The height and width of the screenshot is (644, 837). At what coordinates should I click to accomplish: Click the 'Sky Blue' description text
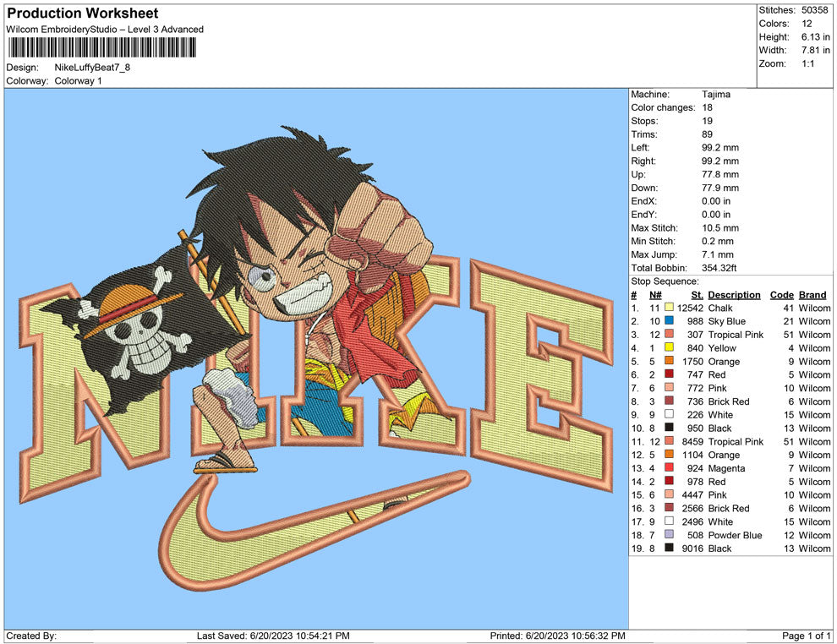(x=726, y=321)
